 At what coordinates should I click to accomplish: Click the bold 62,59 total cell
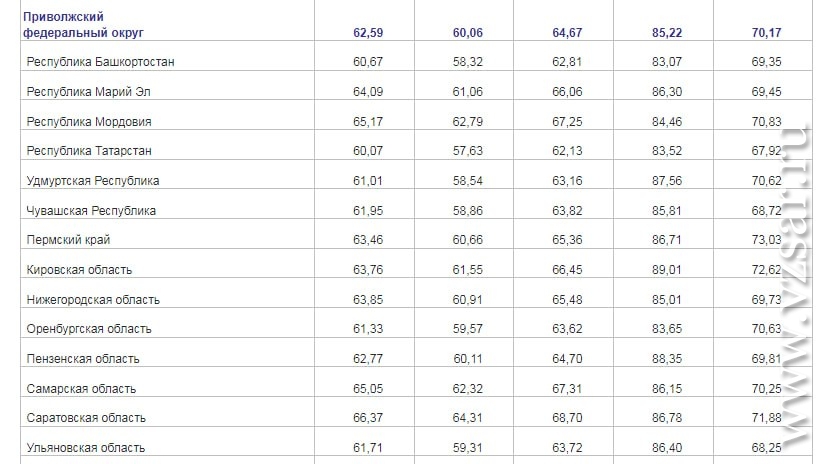[x=369, y=33]
